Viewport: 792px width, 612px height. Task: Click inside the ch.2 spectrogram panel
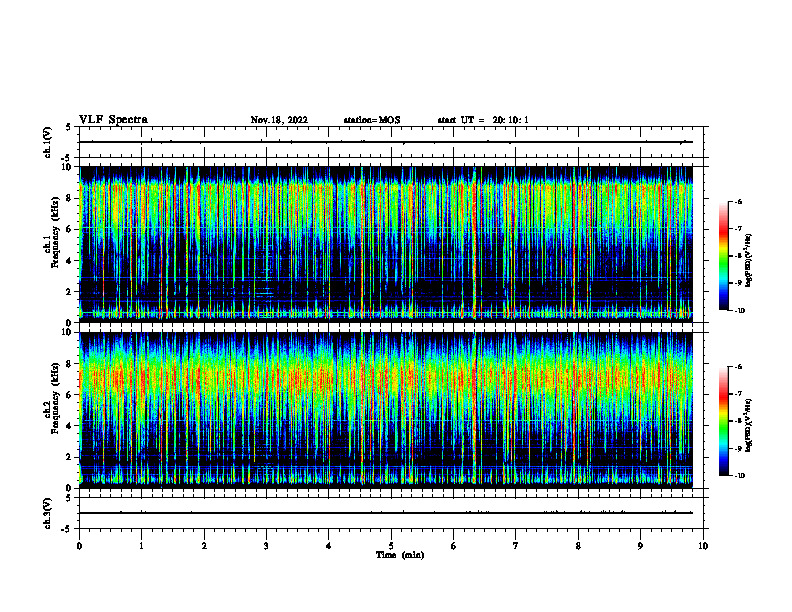391,410
